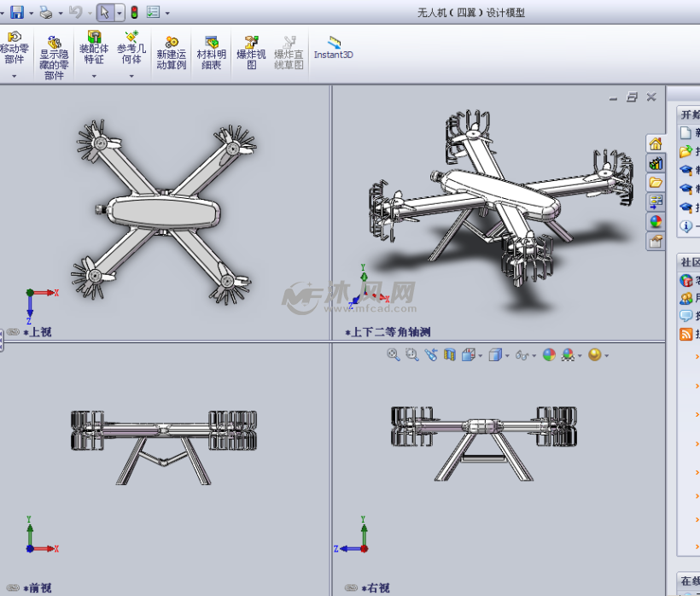
Task: Open the Display Style dropdown arrow
Action: tap(507, 355)
